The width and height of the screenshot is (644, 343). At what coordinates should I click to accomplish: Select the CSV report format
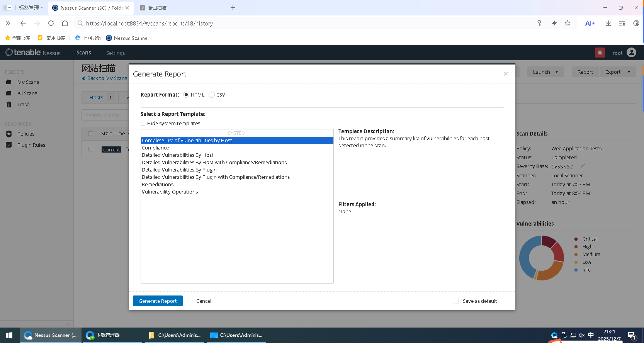pyautogui.click(x=212, y=95)
